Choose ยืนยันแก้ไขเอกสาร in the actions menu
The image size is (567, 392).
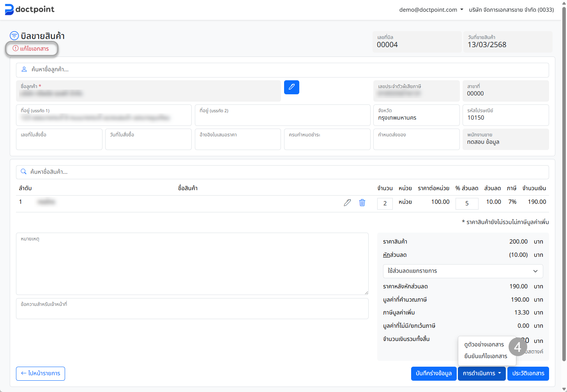click(486, 356)
